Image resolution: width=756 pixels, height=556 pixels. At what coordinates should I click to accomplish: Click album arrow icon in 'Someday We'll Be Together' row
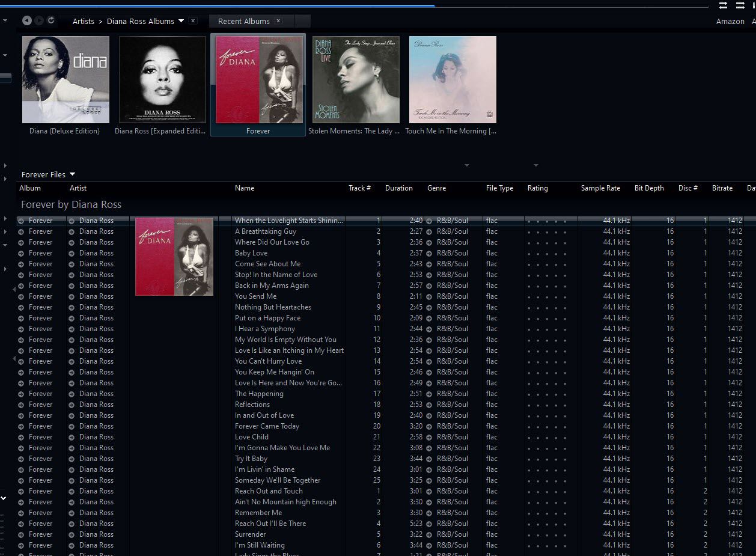pos(21,480)
